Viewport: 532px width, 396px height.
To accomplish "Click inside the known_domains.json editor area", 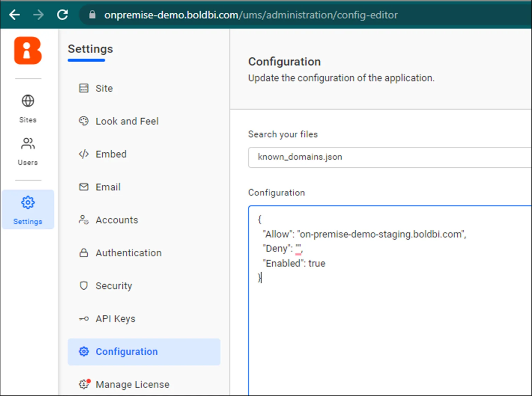I will (368, 263).
